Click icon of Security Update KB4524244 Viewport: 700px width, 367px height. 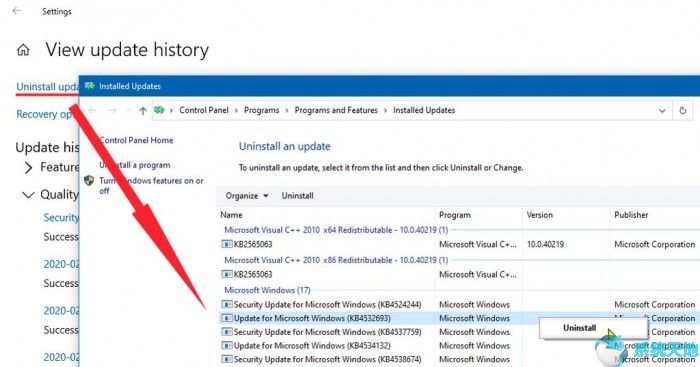click(x=227, y=304)
